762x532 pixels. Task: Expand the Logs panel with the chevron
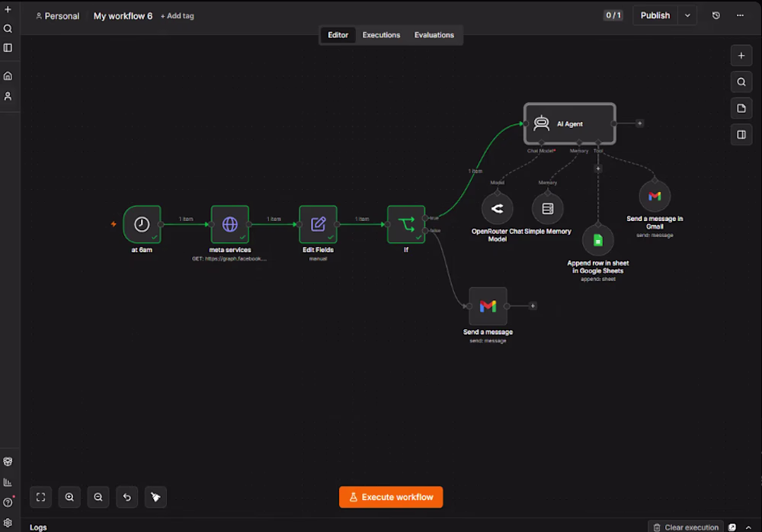(x=748, y=527)
